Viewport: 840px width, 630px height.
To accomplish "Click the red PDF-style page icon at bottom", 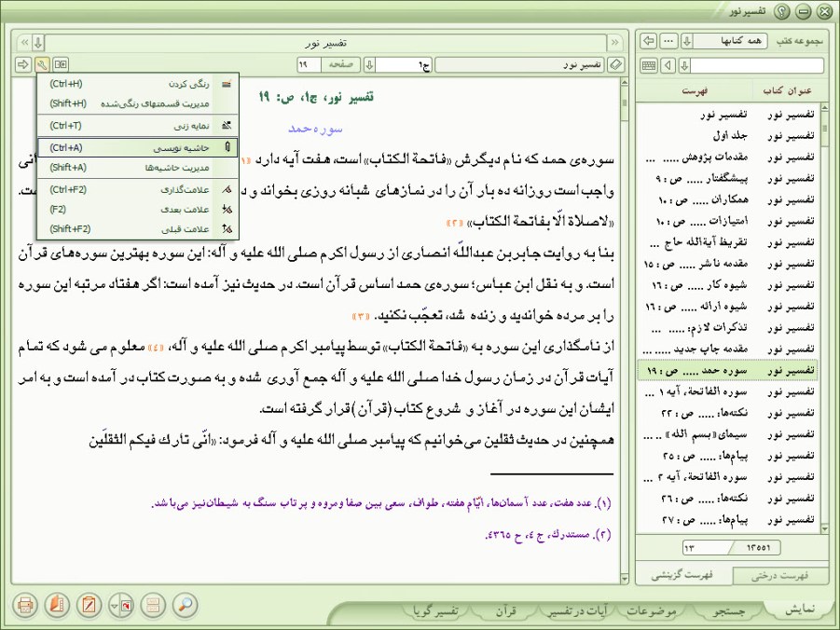I will point(127,606).
